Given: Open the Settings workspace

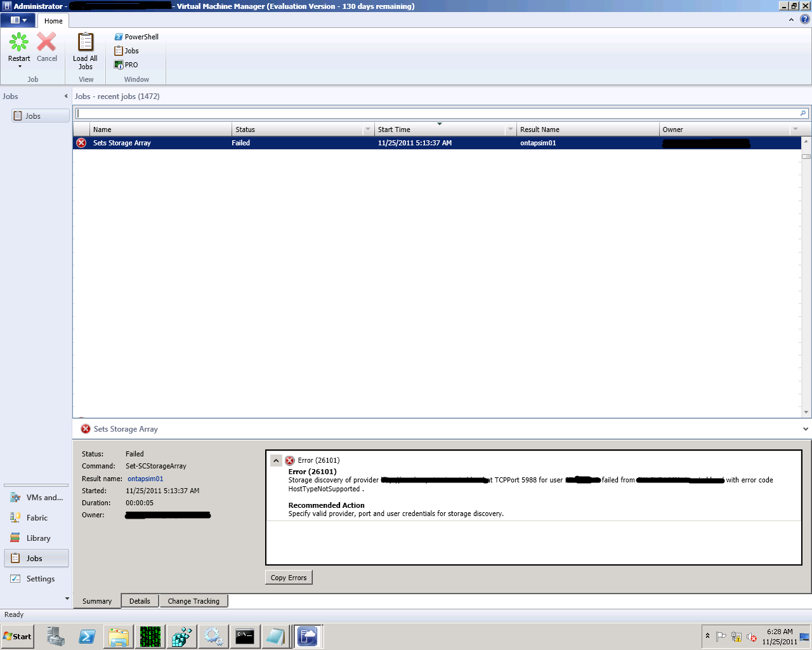Looking at the screenshot, I should [36, 579].
